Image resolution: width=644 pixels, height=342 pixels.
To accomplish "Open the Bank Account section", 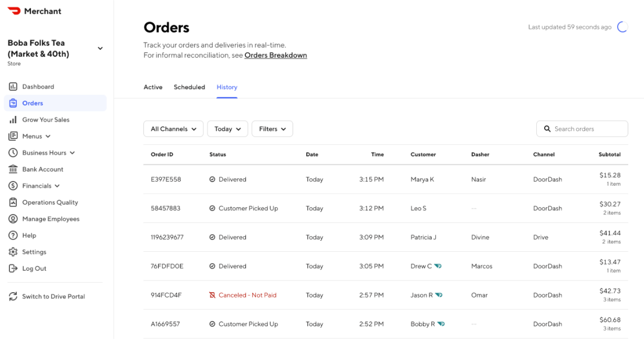I will [x=43, y=169].
